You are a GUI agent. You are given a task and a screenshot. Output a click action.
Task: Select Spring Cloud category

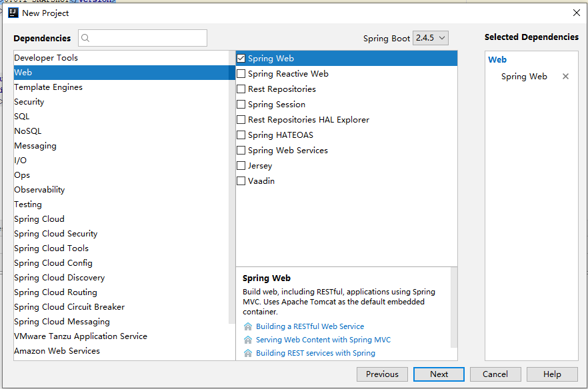tap(121, 219)
